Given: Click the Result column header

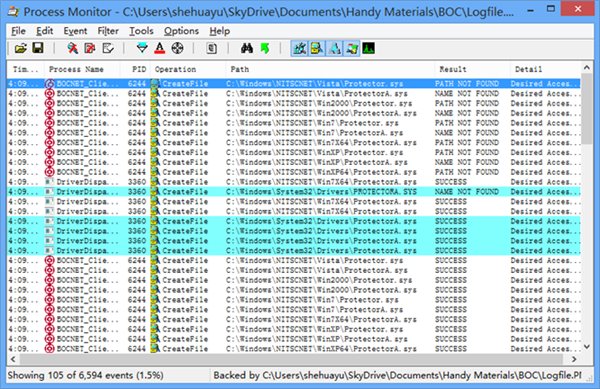Looking at the screenshot, I should point(453,69).
